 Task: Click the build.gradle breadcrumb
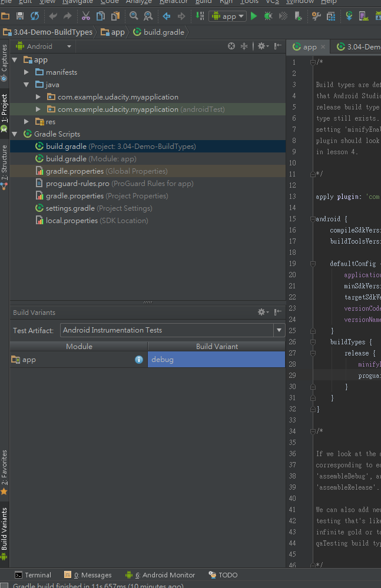(159, 32)
